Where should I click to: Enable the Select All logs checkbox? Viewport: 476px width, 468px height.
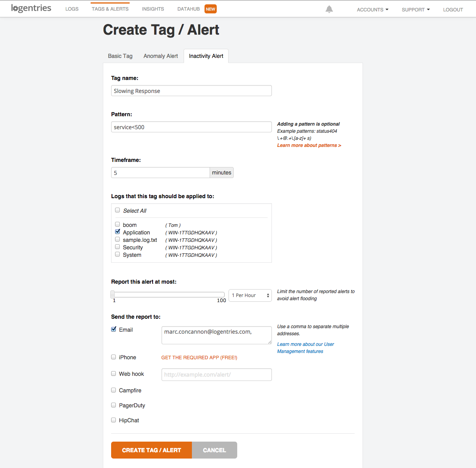pos(117,210)
